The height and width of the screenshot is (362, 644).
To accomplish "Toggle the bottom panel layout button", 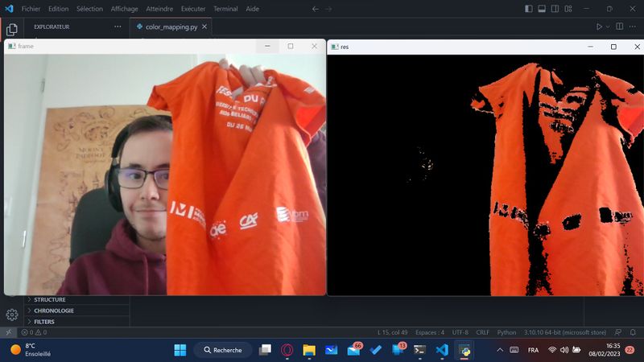I will tap(543, 9).
